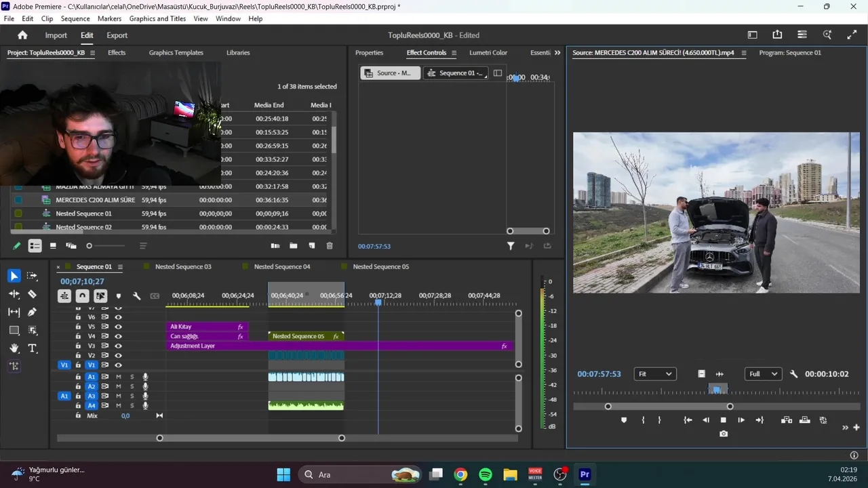Viewport: 868px width, 488px height.
Task: Open the Fit zoom level dropdown
Action: click(x=655, y=374)
